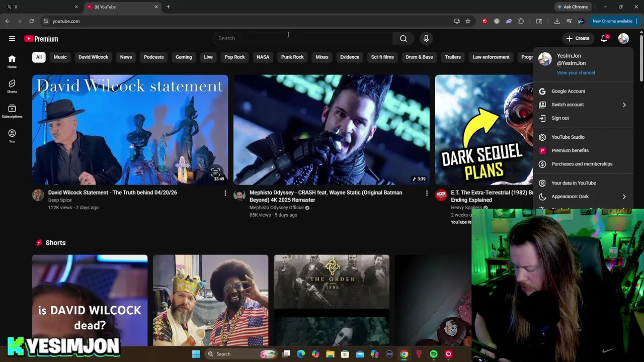Open Google Account menu entry

tap(583, 91)
